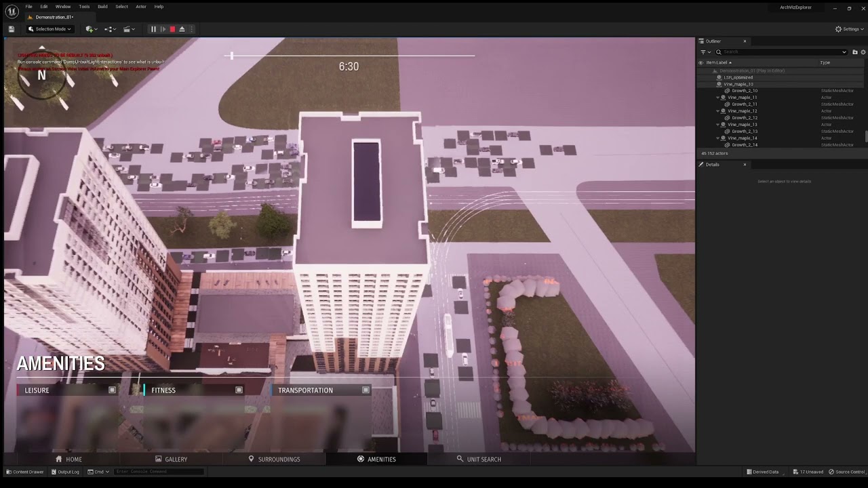Screen dimensions: 868x488
Task: Open the Gallery tab
Action: pos(171,459)
